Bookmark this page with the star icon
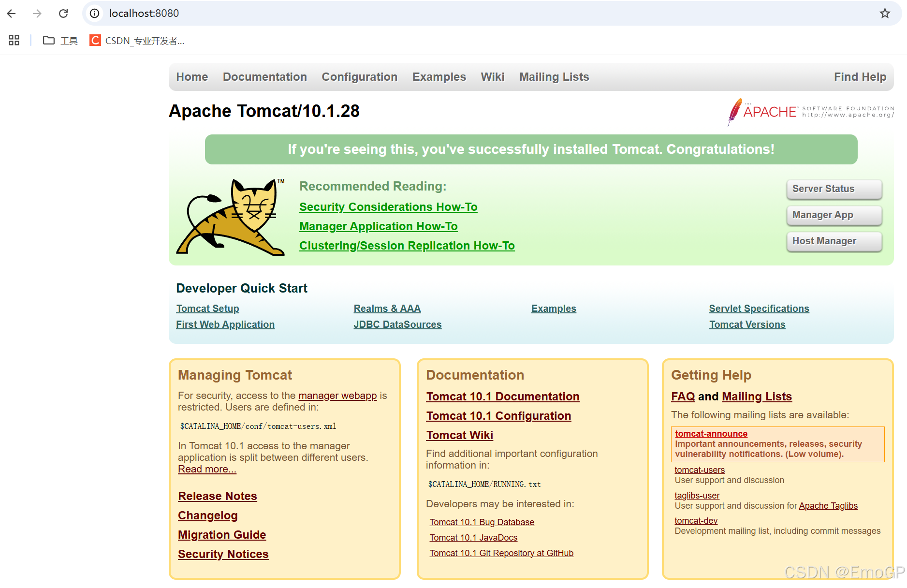The image size is (907, 588). tap(885, 14)
